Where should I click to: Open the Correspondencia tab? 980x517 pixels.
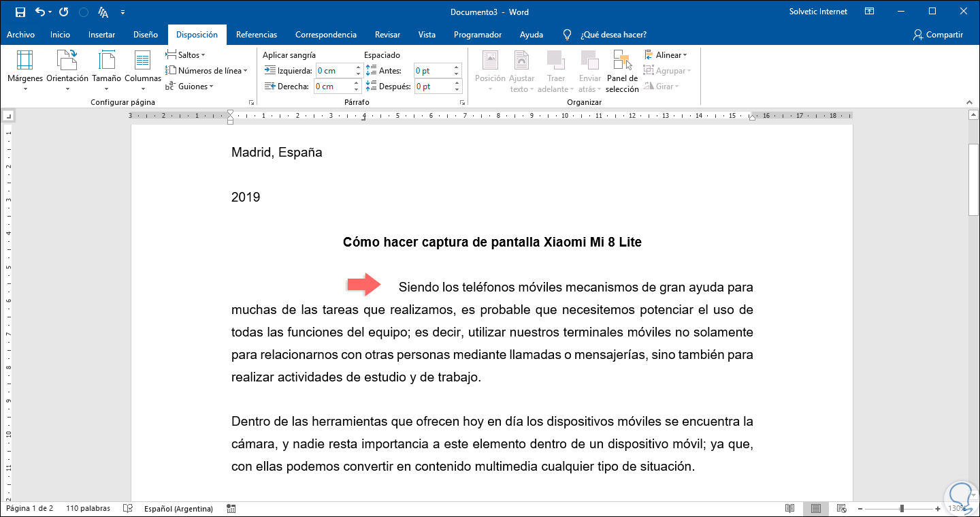tap(326, 35)
